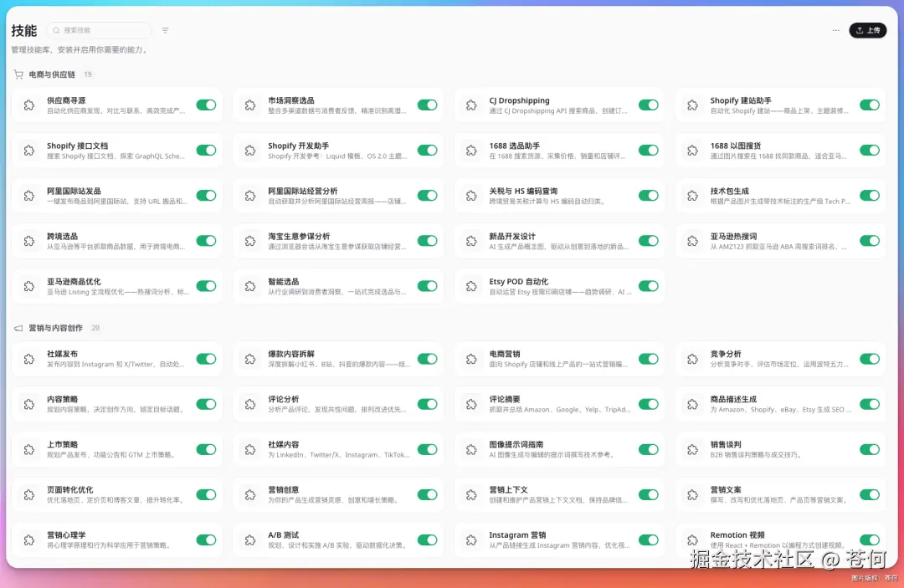904x588 pixels.
Task: Click the 亚马逊热搜词 skill icon
Action: (691, 240)
